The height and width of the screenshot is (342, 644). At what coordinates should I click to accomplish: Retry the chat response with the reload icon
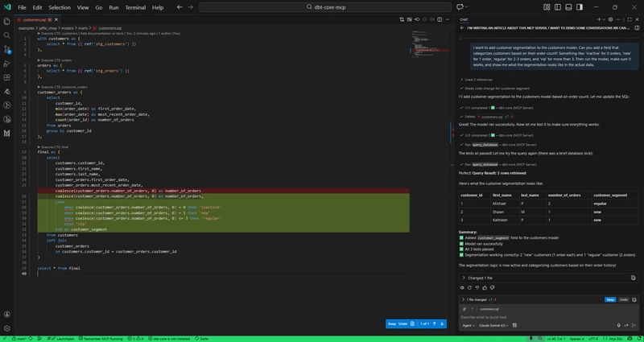coord(469,288)
